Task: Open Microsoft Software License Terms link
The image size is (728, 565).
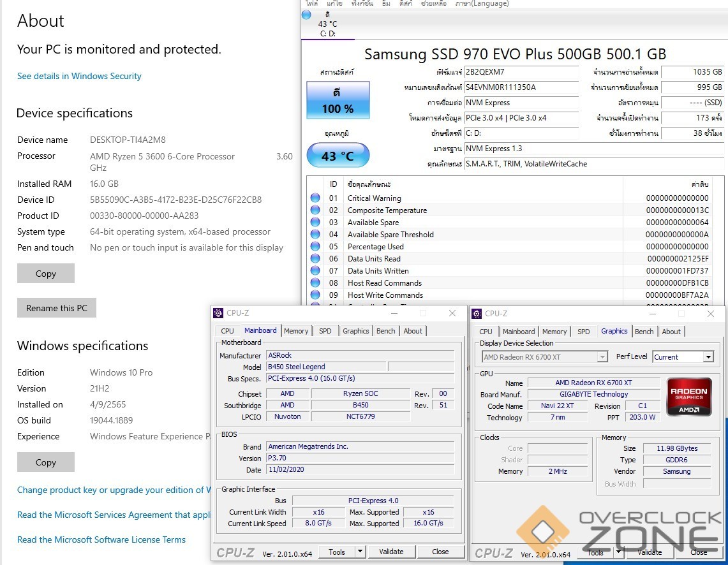Action: 101,539
